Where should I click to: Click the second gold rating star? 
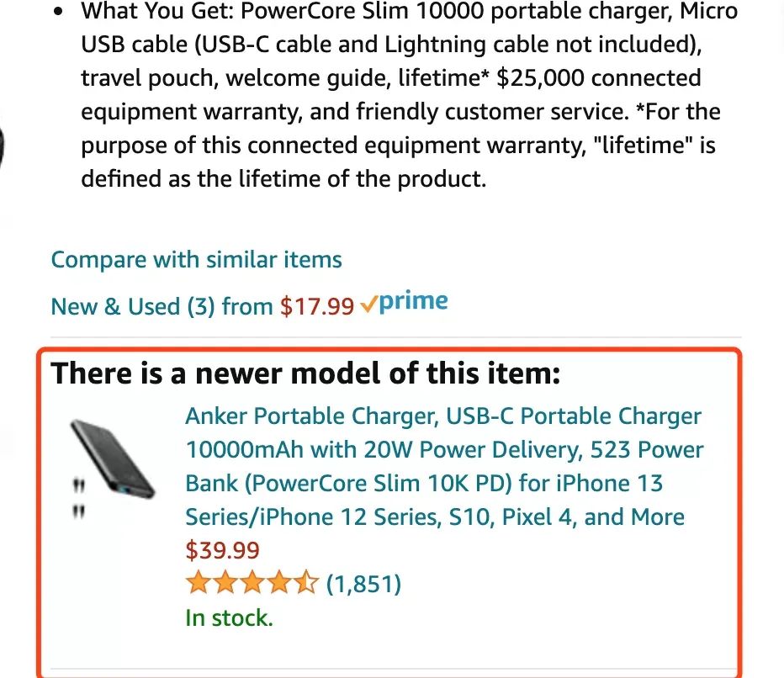[x=225, y=583]
